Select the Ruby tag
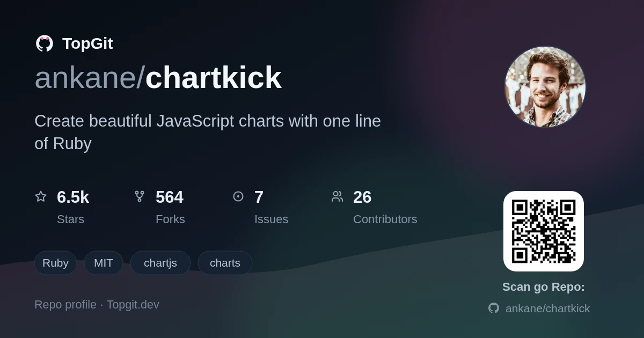The width and height of the screenshot is (644, 338). click(x=55, y=263)
